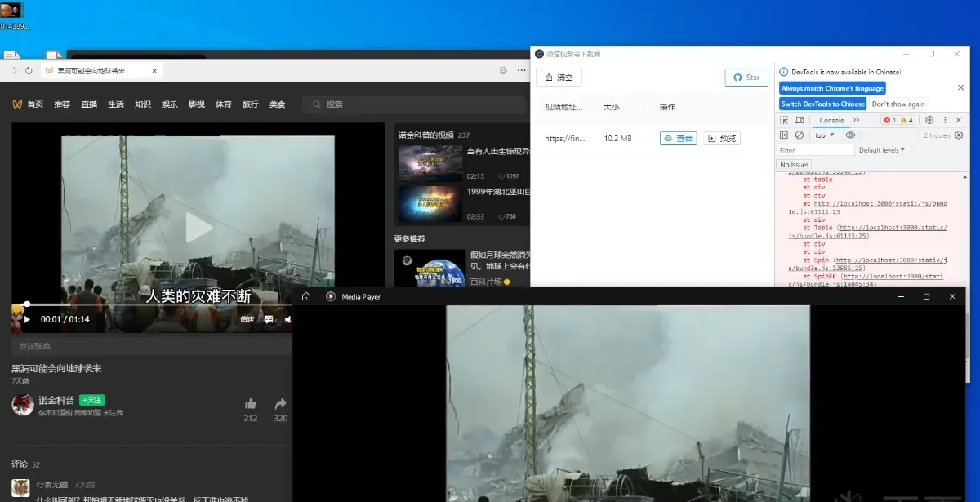Click the reload icon in the browser window
The image size is (980, 502).
(29, 71)
